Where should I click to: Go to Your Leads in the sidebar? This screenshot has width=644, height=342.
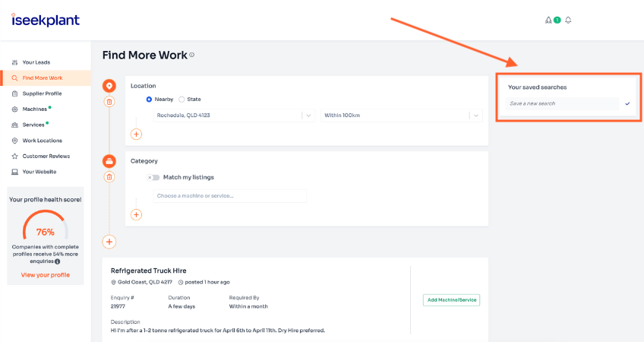point(36,62)
